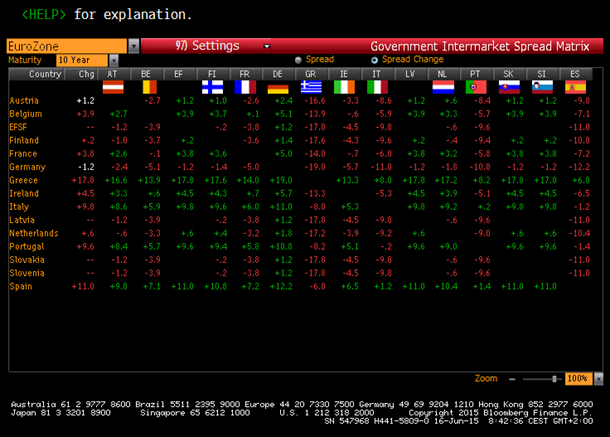Click the Germany flag column header
The image size is (610, 437).
[277, 88]
